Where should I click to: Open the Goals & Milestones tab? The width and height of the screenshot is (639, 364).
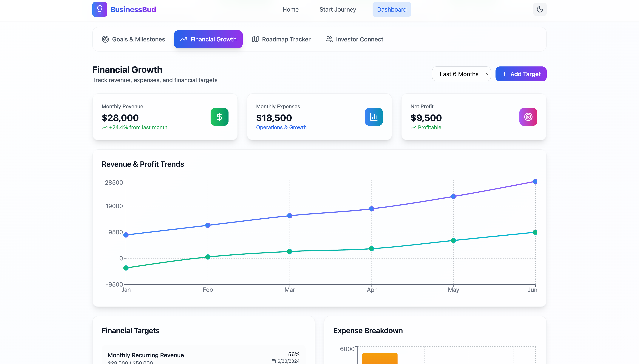point(133,39)
